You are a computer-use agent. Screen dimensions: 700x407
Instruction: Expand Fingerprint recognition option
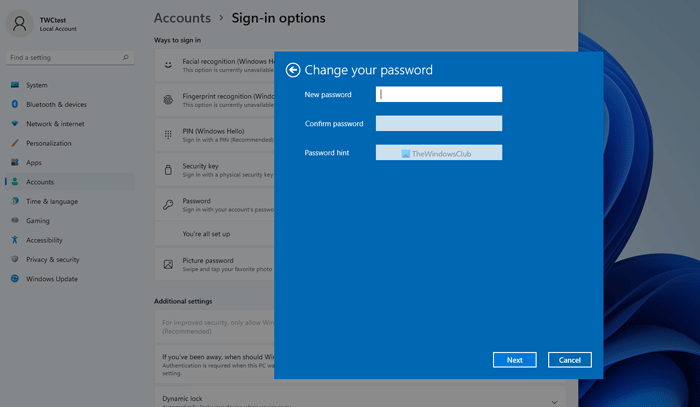point(215,100)
